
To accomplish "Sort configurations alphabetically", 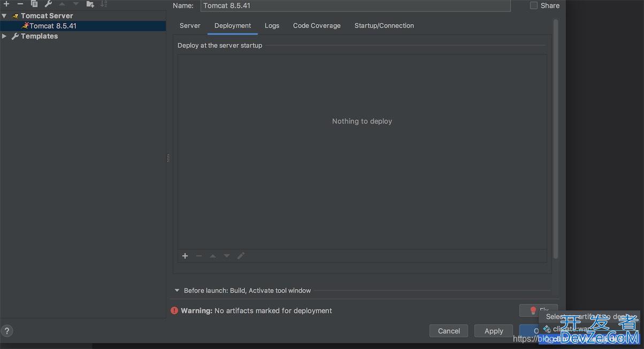I will (x=104, y=4).
